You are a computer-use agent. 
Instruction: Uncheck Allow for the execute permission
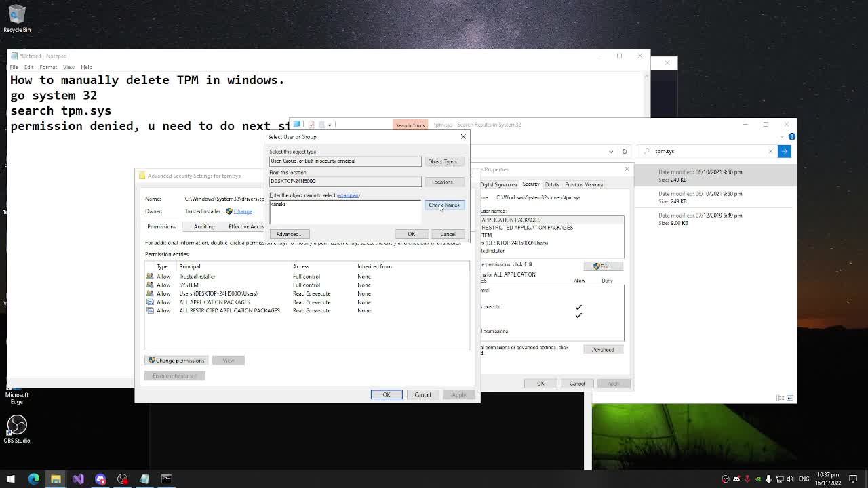point(578,306)
